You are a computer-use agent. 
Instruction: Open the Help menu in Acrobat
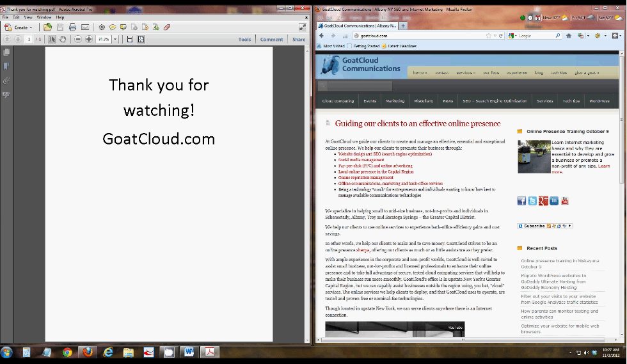pyautogui.click(x=60, y=17)
